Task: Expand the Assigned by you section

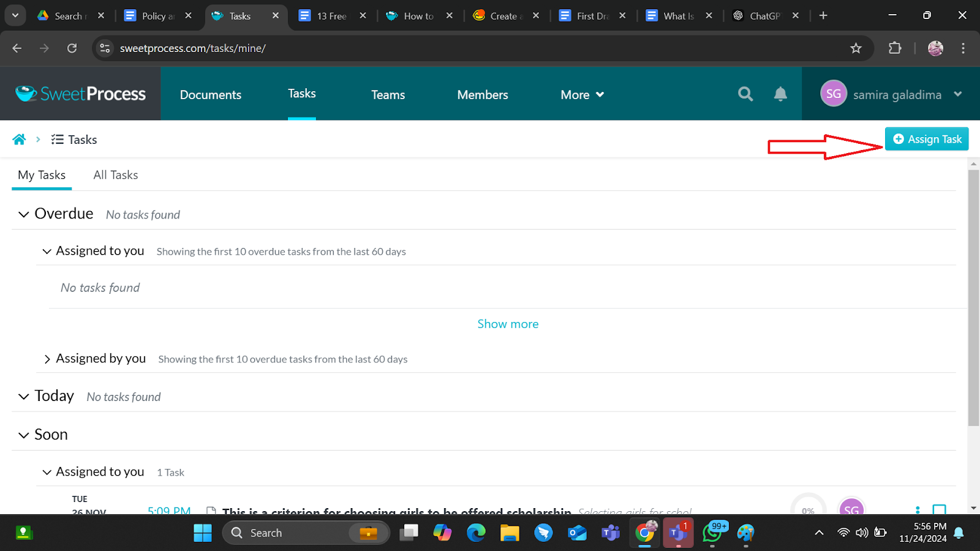Action: tap(47, 359)
